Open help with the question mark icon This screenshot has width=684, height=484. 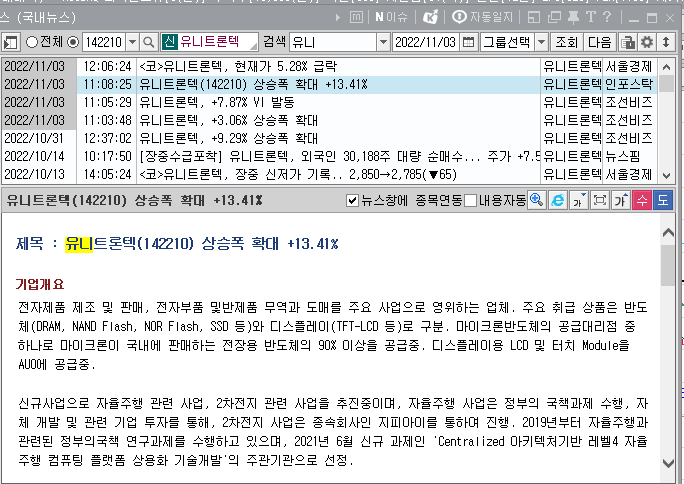607,17
